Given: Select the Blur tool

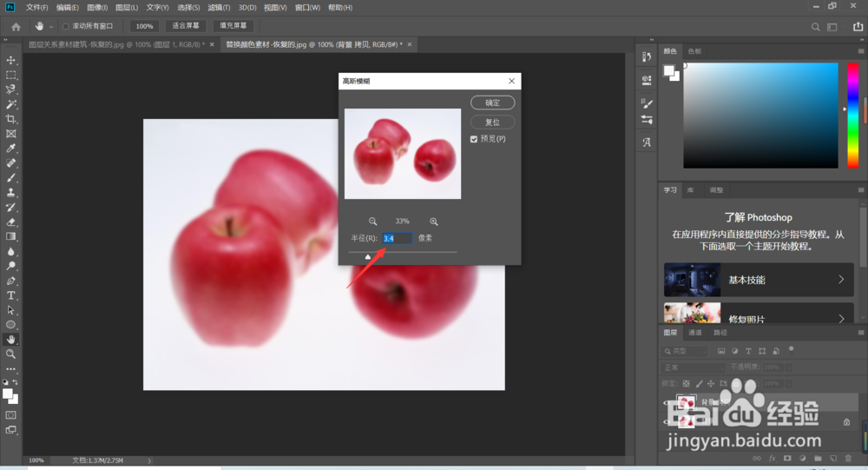Looking at the screenshot, I should coord(10,251).
